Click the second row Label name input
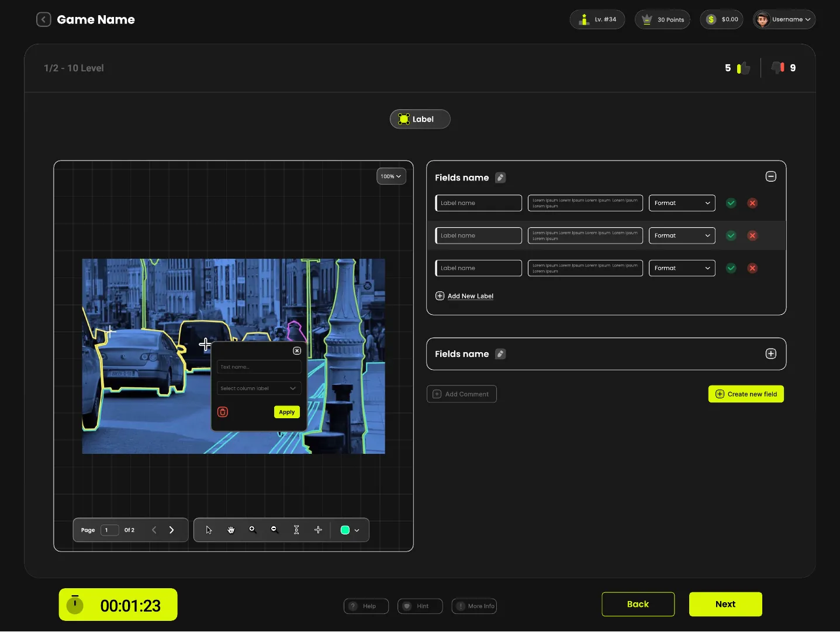Image resolution: width=840 pixels, height=632 pixels. click(479, 236)
